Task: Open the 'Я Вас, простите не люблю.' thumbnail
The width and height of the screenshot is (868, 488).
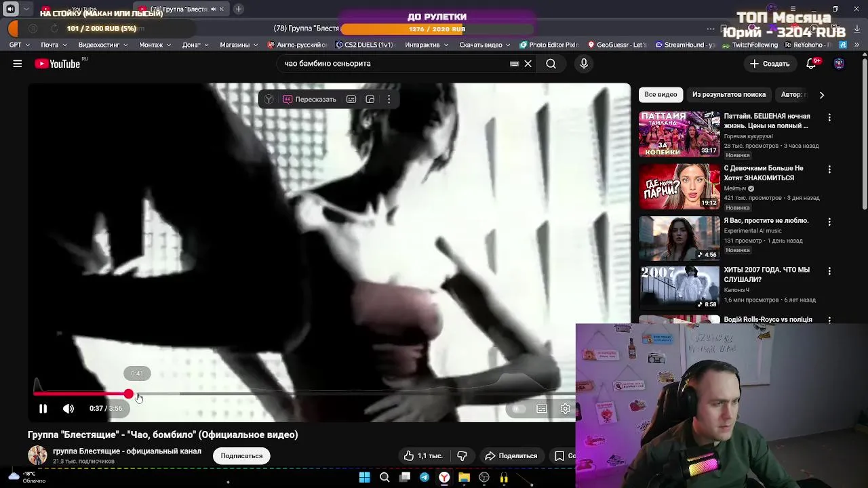Action: pyautogui.click(x=679, y=239)
